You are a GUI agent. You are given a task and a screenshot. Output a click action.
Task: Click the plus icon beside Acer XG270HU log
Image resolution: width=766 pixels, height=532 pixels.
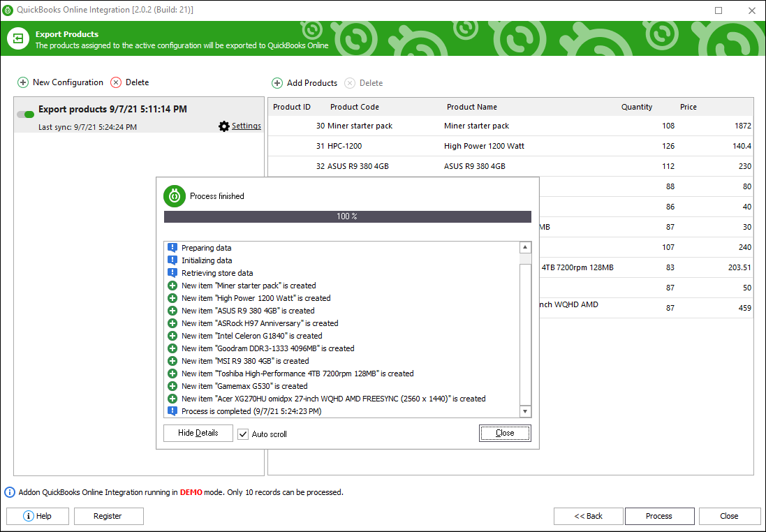pos(172,399)
